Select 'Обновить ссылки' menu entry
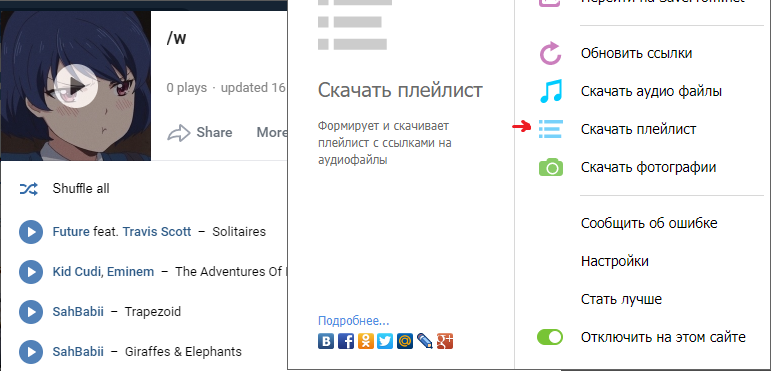771x371 pixels. click(x=636, y=53)
